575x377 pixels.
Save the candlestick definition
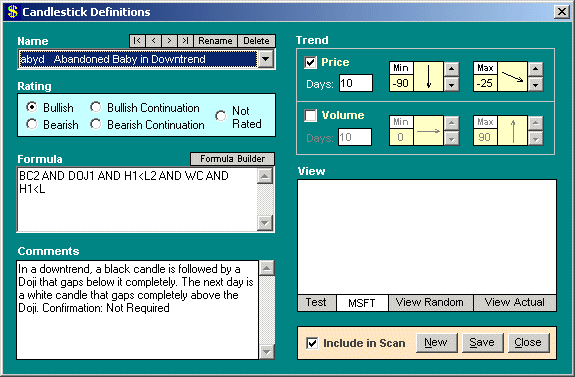[483, 343]
